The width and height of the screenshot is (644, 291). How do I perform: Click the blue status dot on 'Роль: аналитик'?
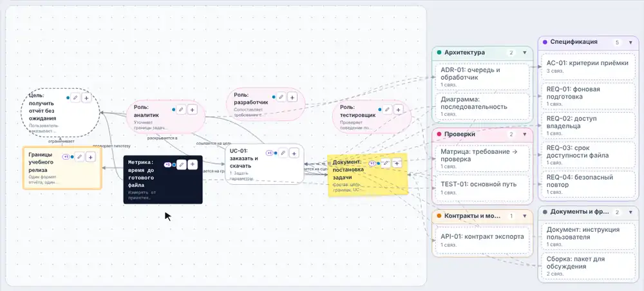pyautogui.click(x=174, y=109)
